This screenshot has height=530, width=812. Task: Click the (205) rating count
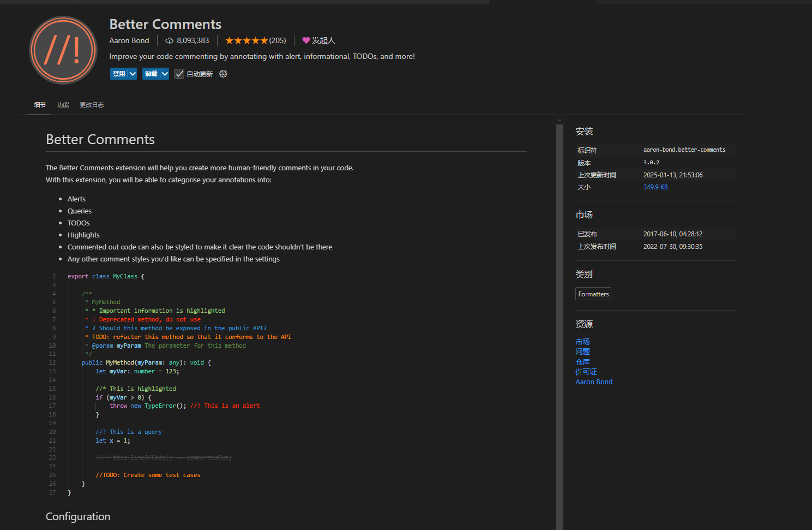[278, 40]
